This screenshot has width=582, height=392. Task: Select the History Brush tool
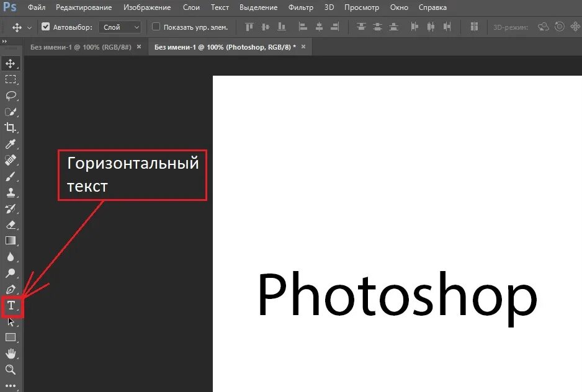click(11, 208)
